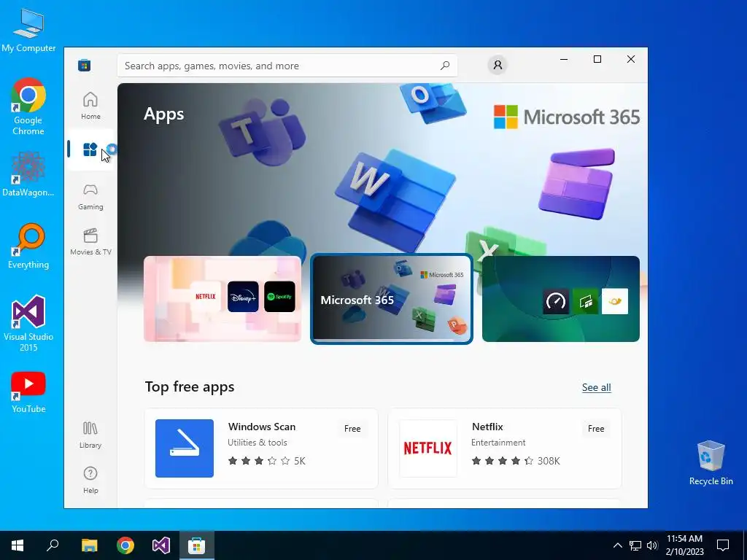This screenshot has height=560, width=747.
Task: Click the search apps input field
Action: click(287, 66)
